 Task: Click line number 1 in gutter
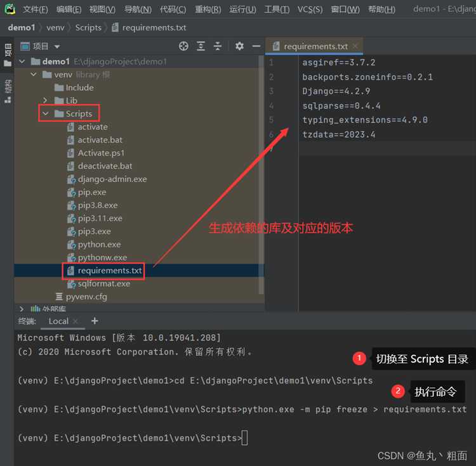pos(271,63)
